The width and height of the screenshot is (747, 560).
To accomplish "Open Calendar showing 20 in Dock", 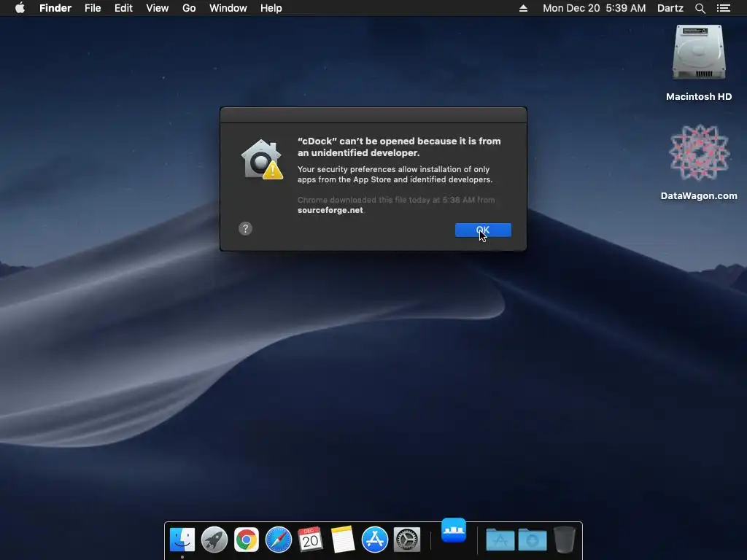I will [x=310, y=540].
